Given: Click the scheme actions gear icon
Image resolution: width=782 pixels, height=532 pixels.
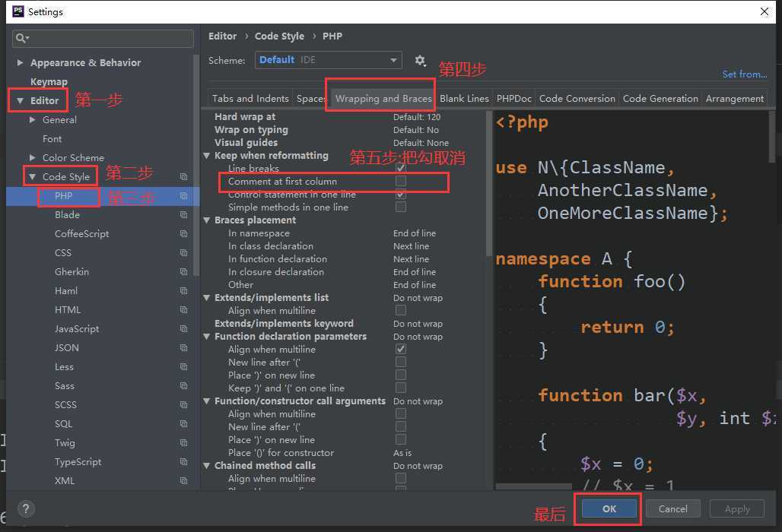Looking at the screenshot, I should tap(420, 60).
